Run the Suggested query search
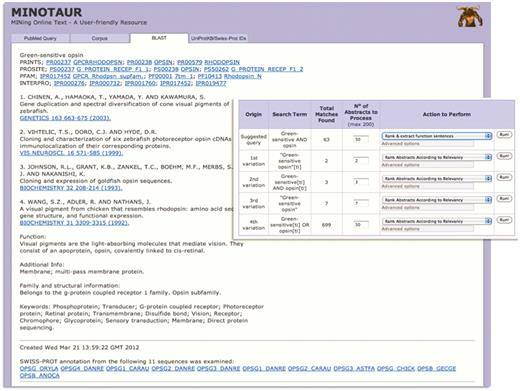The width and height of the screenshot is (520, 391). pos(504,135)
